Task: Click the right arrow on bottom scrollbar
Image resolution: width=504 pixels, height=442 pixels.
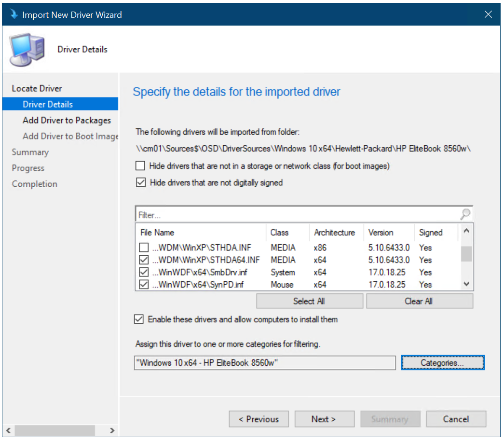Action: pyautogui.click(x=112, y=430)
